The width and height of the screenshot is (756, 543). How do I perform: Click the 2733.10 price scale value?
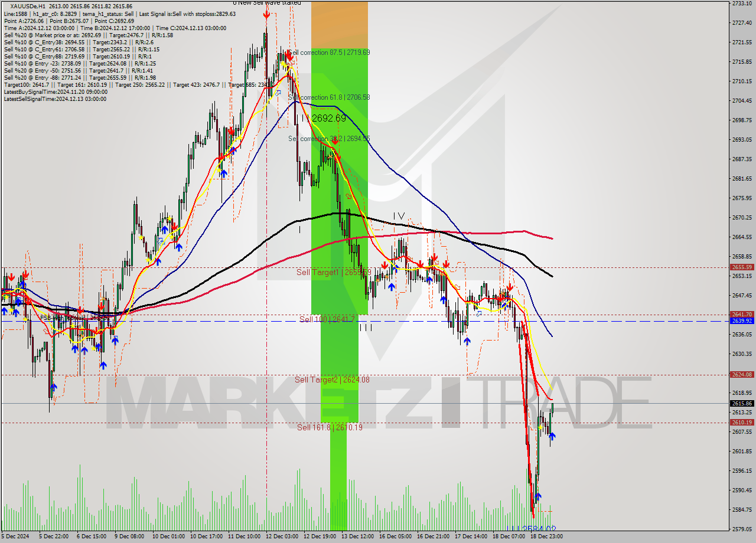(x=741, y=4)
